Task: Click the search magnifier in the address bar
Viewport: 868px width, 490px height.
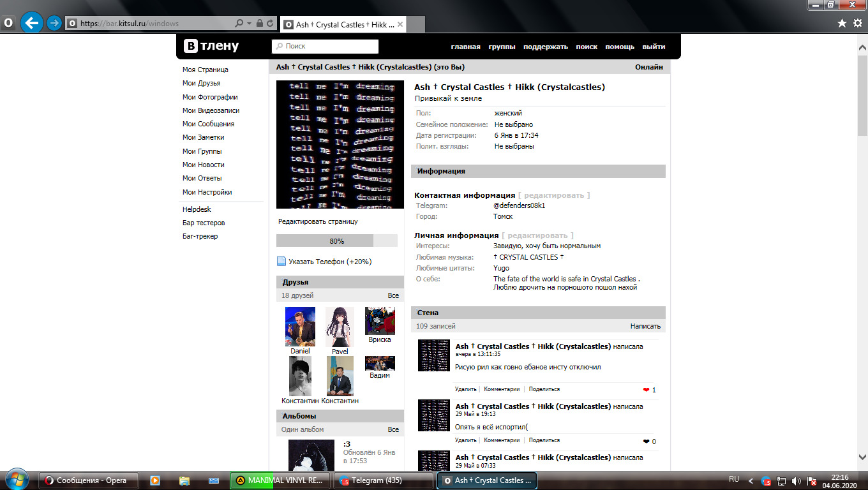Action: point(239,24)
